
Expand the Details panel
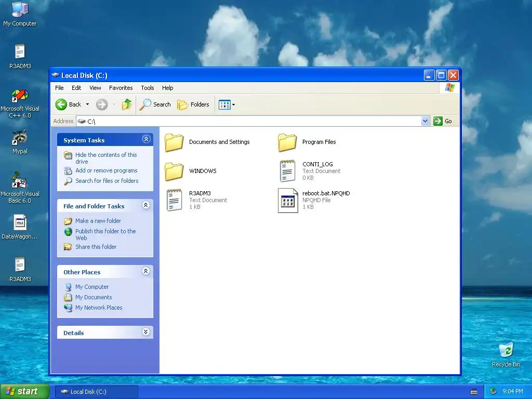click(x=146, y=332)
